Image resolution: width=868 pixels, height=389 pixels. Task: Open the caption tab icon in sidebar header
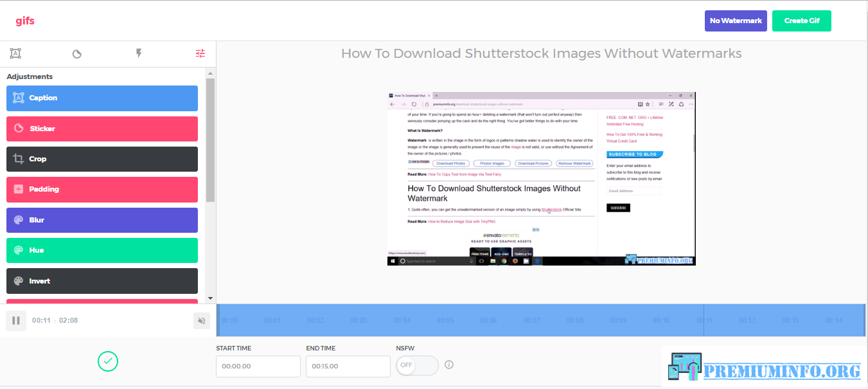click(16, 53)
